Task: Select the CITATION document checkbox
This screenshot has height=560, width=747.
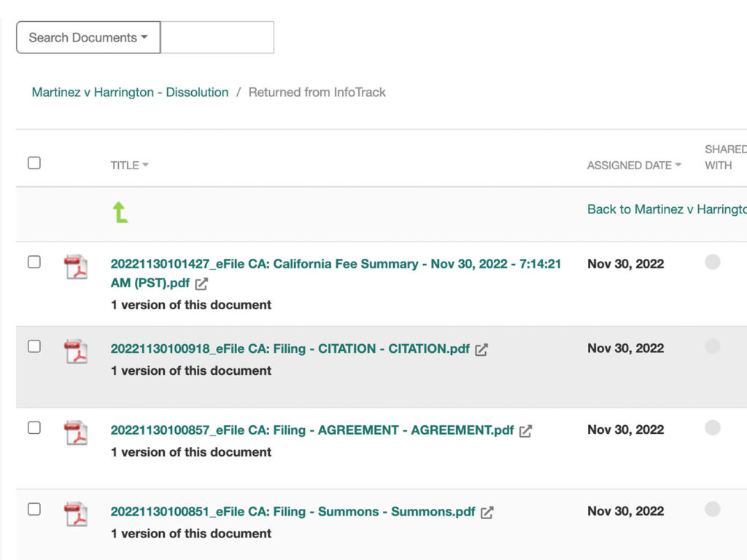Action: [x=34, y=347]
